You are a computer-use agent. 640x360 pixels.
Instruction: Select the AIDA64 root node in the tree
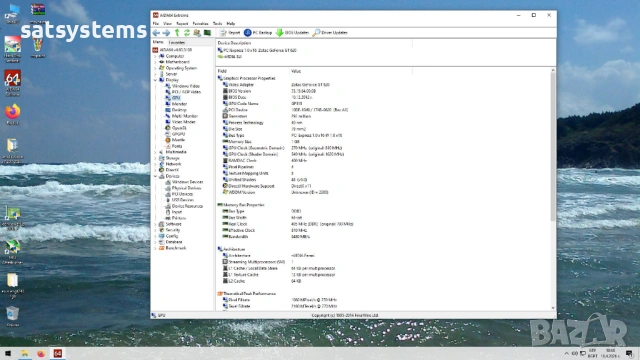172,50
